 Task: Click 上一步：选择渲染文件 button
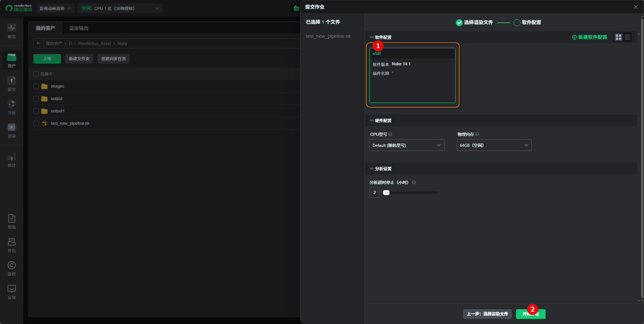point(487,314)
